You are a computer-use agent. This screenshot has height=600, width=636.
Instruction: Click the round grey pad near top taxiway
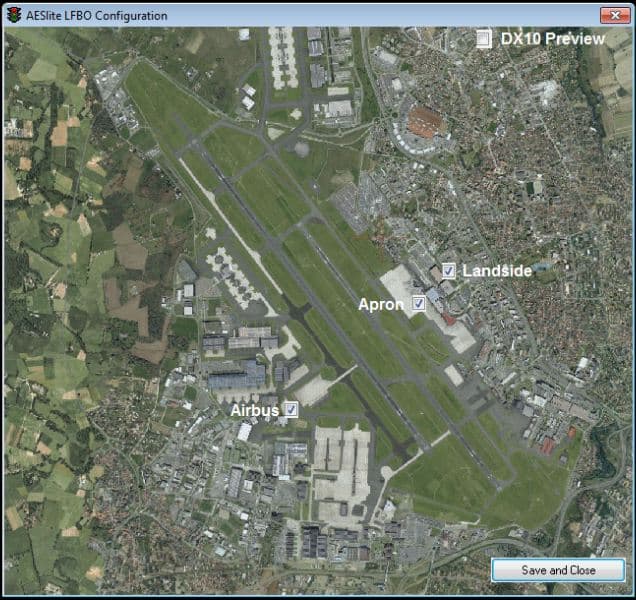[x=301, y=149]
